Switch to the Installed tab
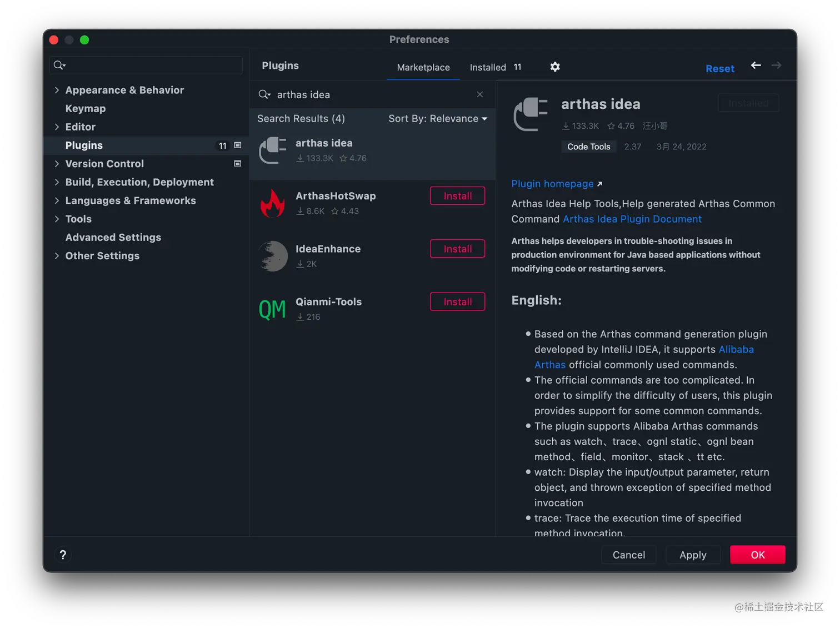Viewport: 840px width, 629px height. pyautogui.click(x=488, y=67)
